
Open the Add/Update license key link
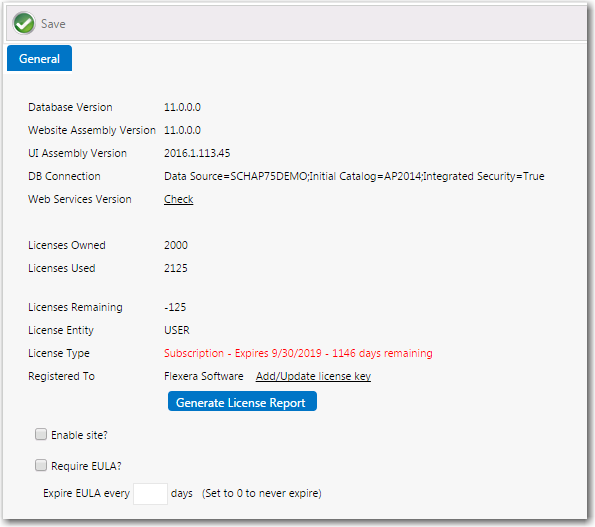point(313,376)
